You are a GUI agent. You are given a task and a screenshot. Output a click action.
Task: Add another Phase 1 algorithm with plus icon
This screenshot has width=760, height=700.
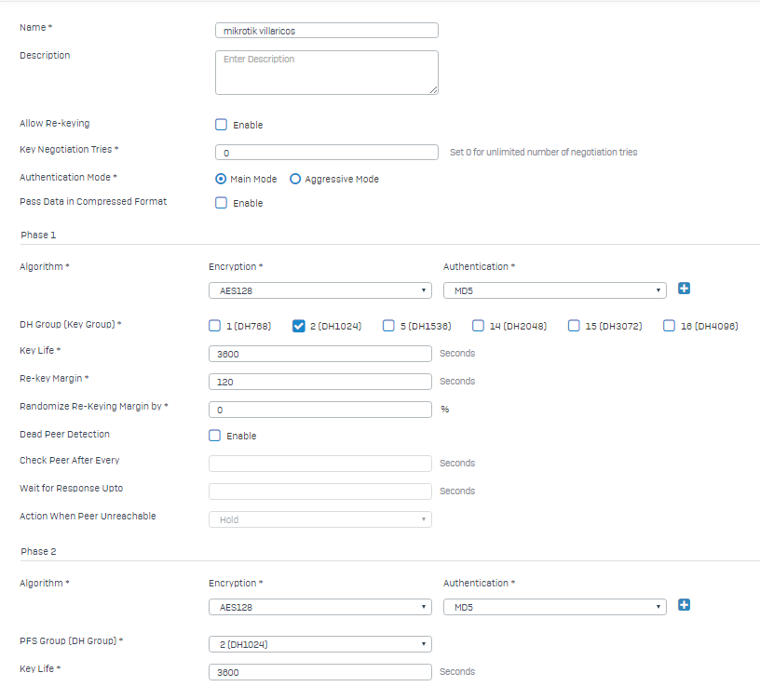(x=684, y=289)
